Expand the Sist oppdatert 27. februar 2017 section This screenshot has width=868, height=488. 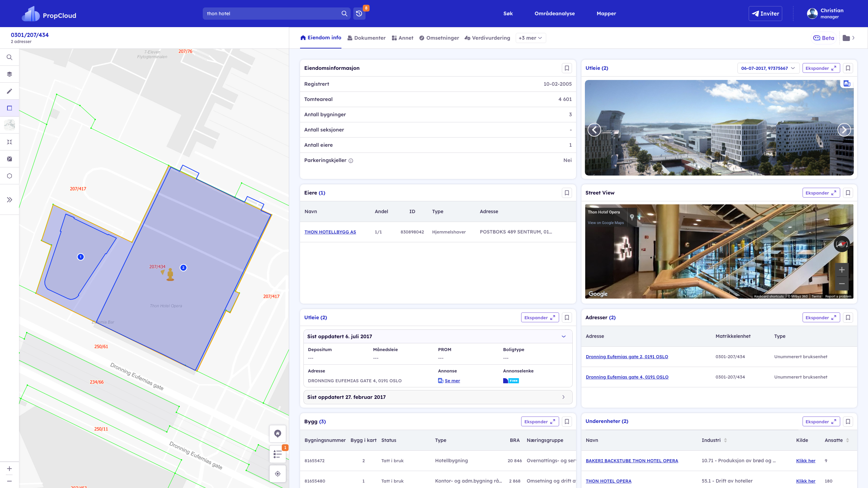tap(438, 397)
